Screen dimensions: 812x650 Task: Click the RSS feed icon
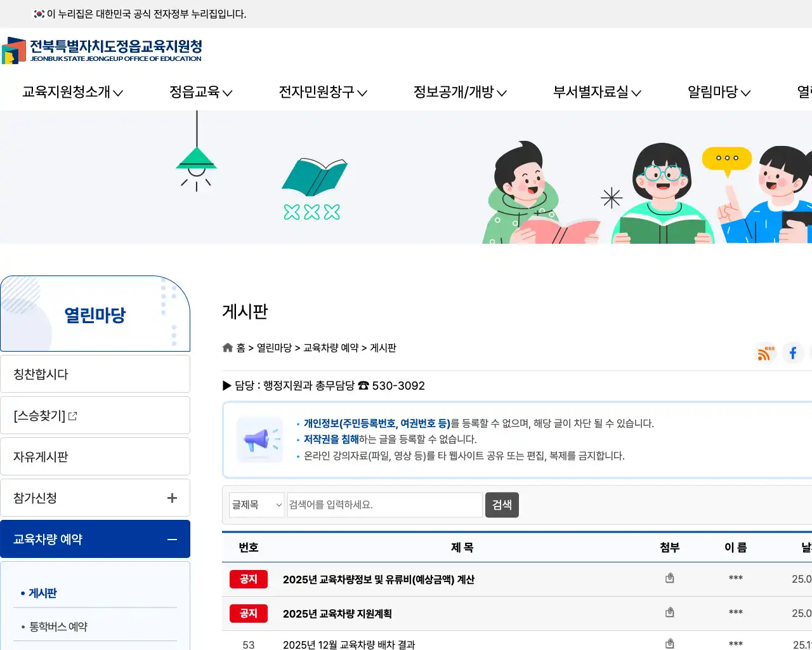(764, 353)
